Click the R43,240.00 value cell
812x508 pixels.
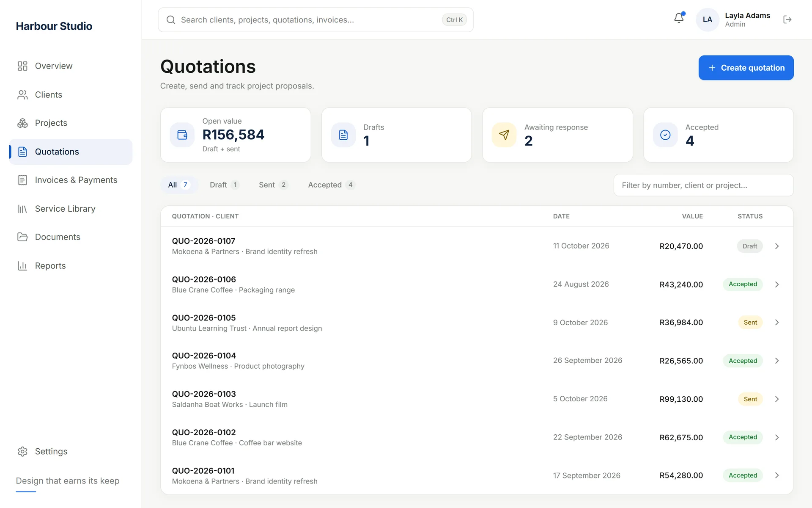coord(681,284)
